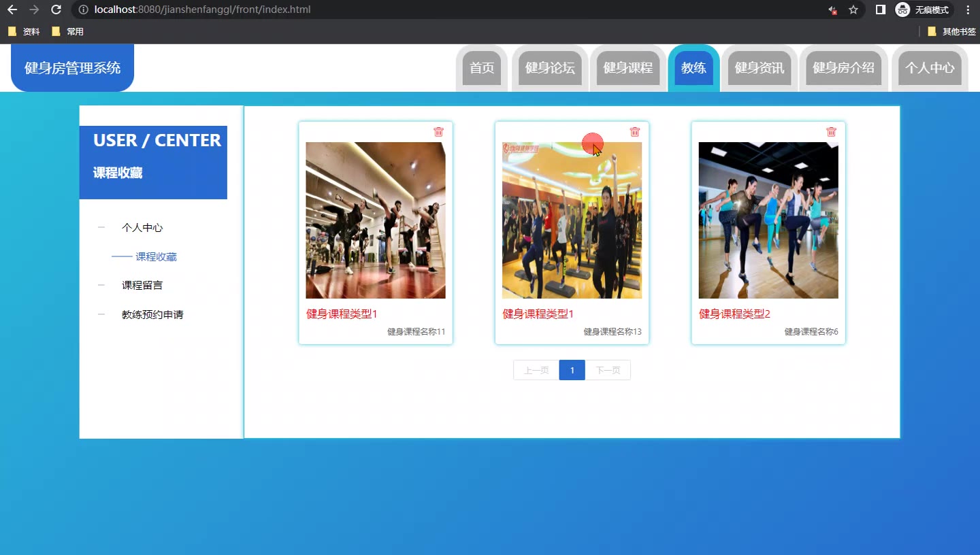The image size is (980, 555).
Task: Open the browser side panel icon
Action: (x=881, y=10)
